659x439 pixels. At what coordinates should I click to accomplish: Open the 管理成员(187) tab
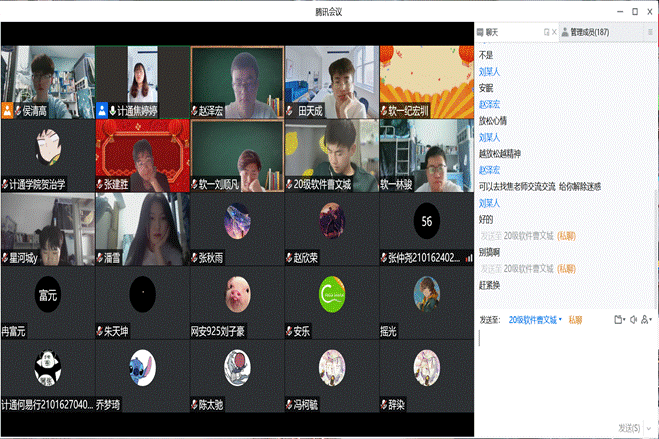click(590, 33)
